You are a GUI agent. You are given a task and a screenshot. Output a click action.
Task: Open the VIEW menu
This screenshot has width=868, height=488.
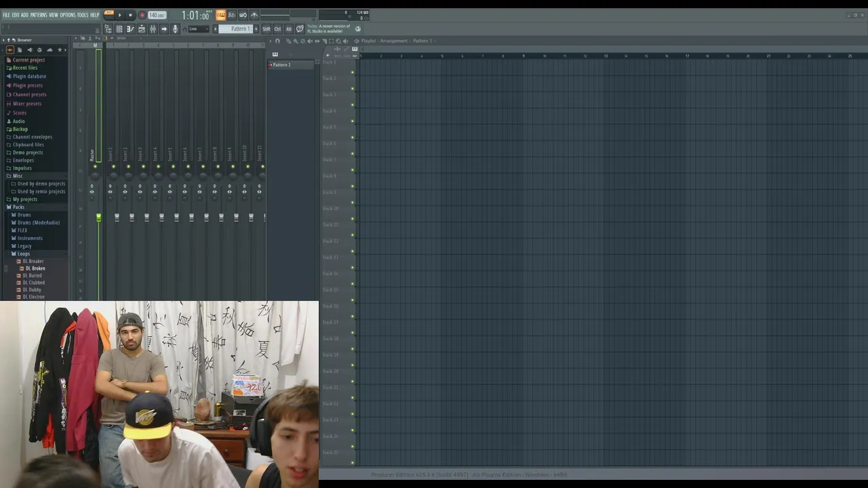(x=54, y=15)
